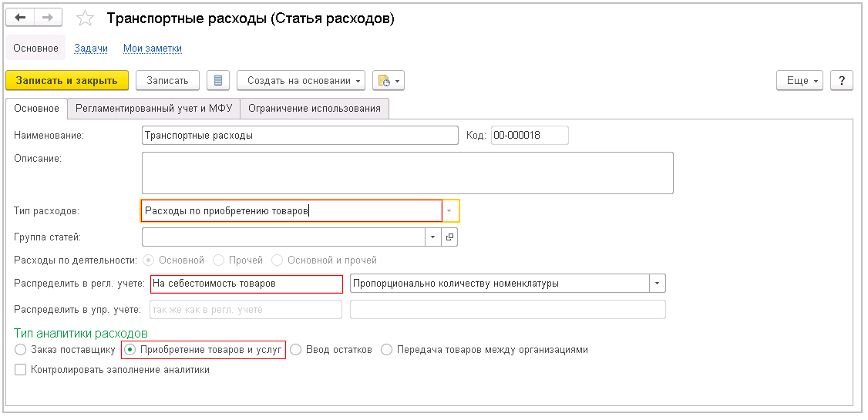Open the Задачи link
Screen dimensions: 868x420
tap(91, 48)
